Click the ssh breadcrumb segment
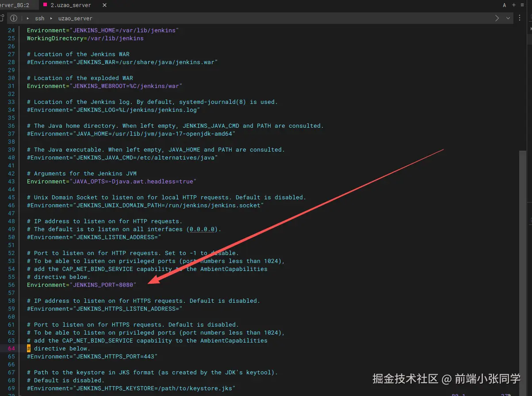Viewport: 532px width, 396px height. coord(40,19)
